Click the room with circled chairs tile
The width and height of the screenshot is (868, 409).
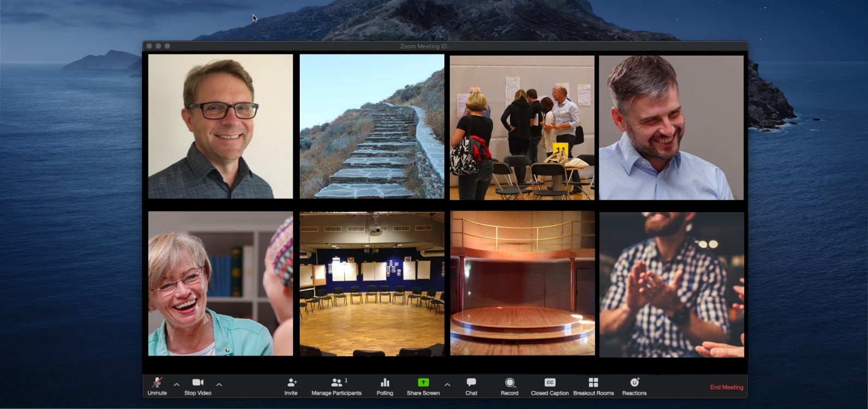click(372, 284)
